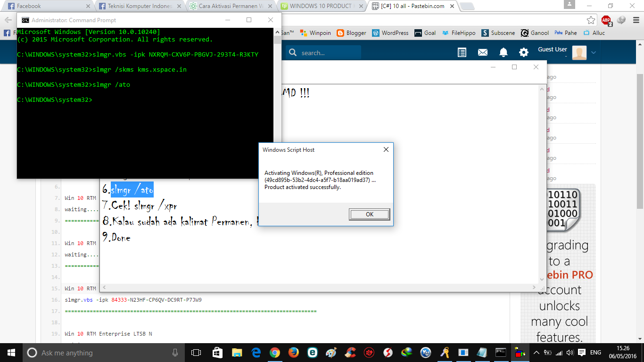Open the Winpoin bookmark
Viewport: 644px width, 362px height.
click(x=315, y=33)
